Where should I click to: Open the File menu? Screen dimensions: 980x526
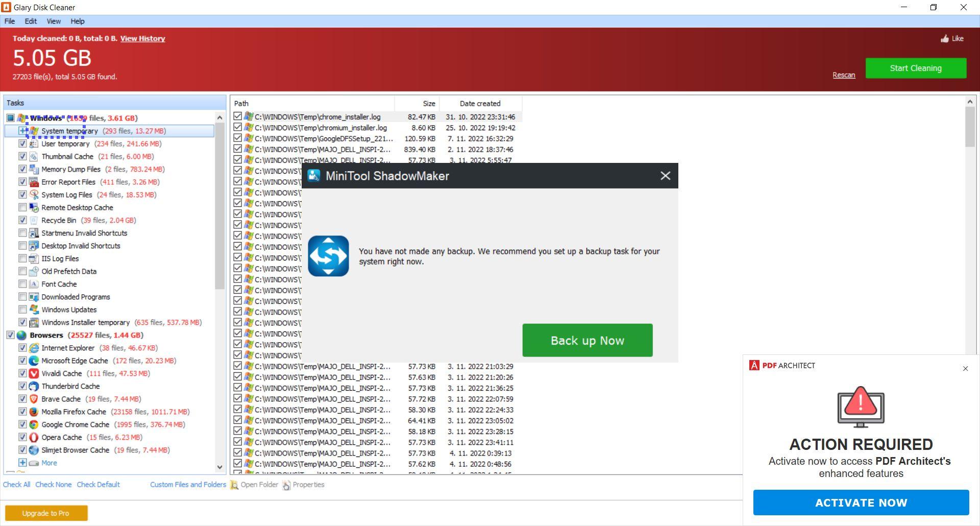pos(10,21)
